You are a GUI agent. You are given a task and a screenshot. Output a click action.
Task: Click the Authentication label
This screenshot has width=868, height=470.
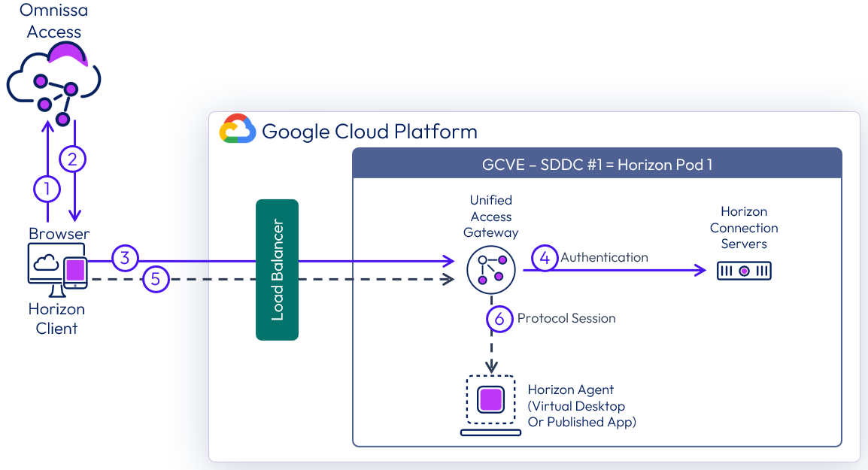pos(604,257)
